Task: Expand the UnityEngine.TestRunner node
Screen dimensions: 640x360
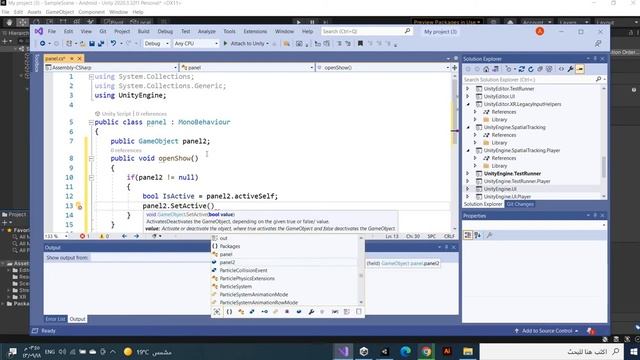Action: [468, 173]
